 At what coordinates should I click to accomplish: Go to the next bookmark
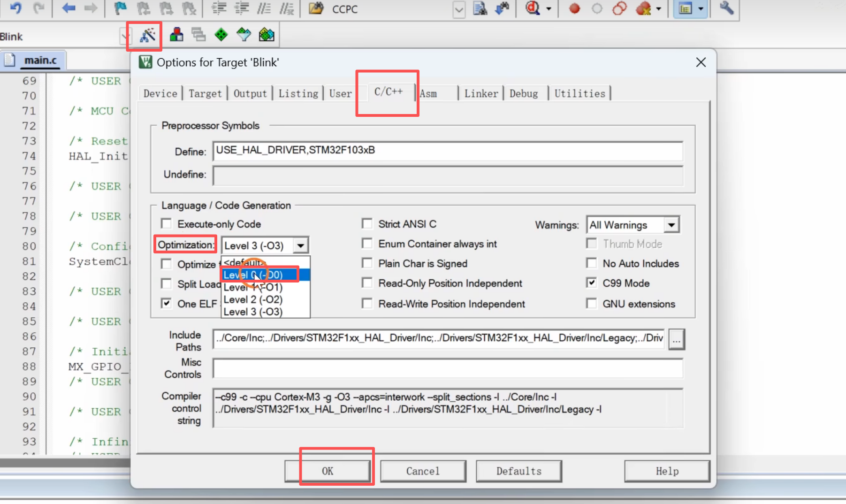[166, 8]
